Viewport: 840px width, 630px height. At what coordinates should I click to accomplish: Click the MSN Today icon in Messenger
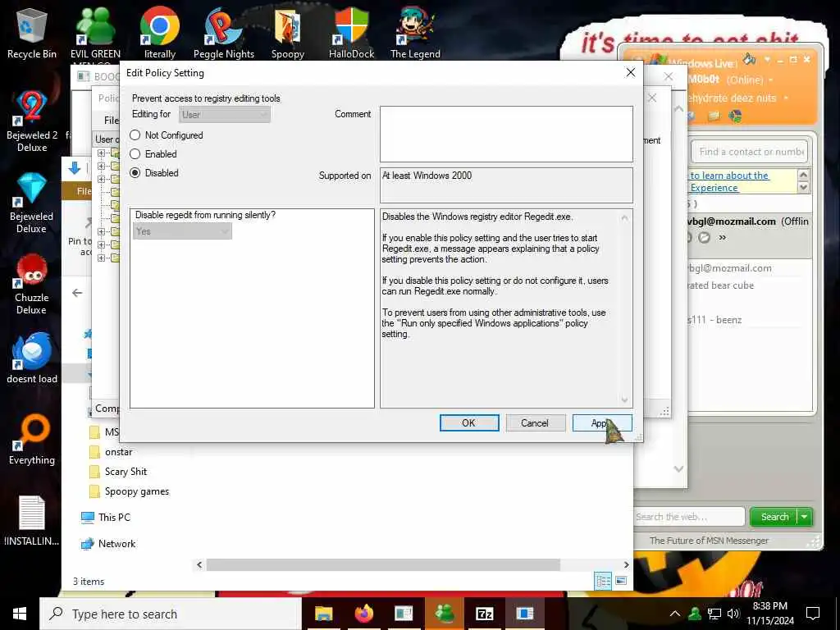pyautogui.click(x=735, y=116)
